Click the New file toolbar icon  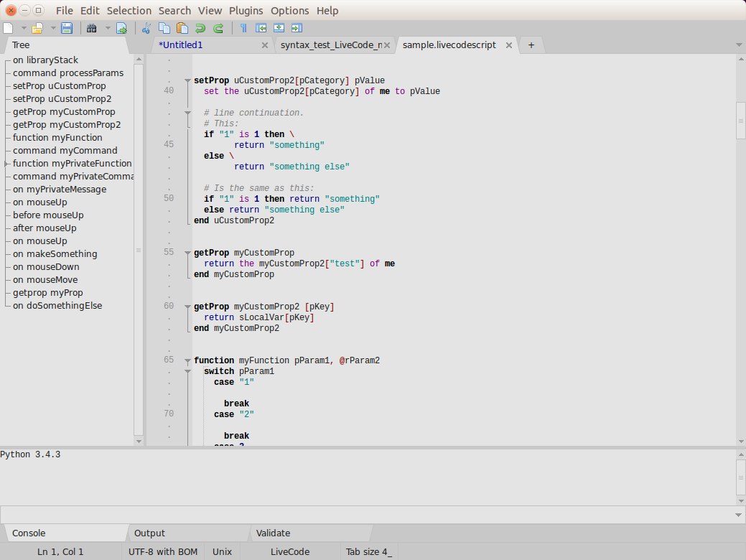click(9, 28)
